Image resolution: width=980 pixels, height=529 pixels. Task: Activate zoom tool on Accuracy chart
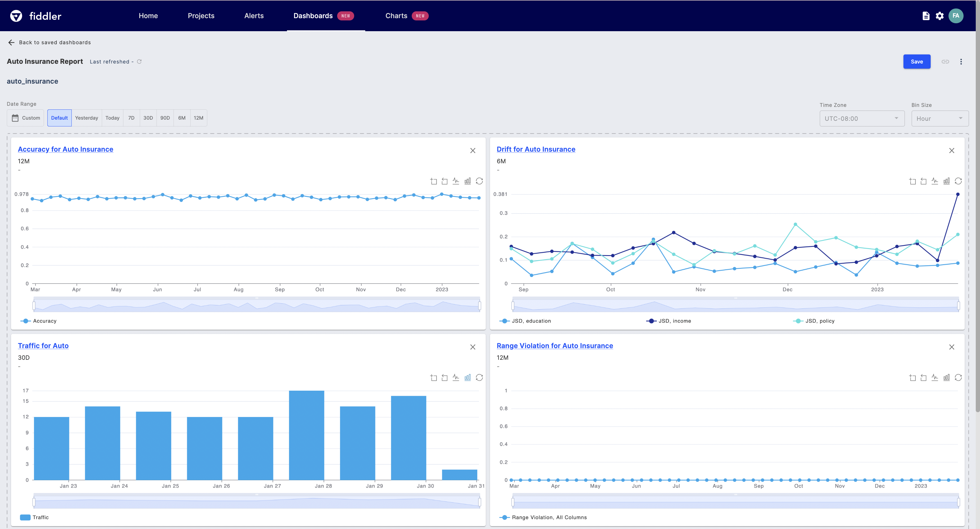tap(434, 181)
